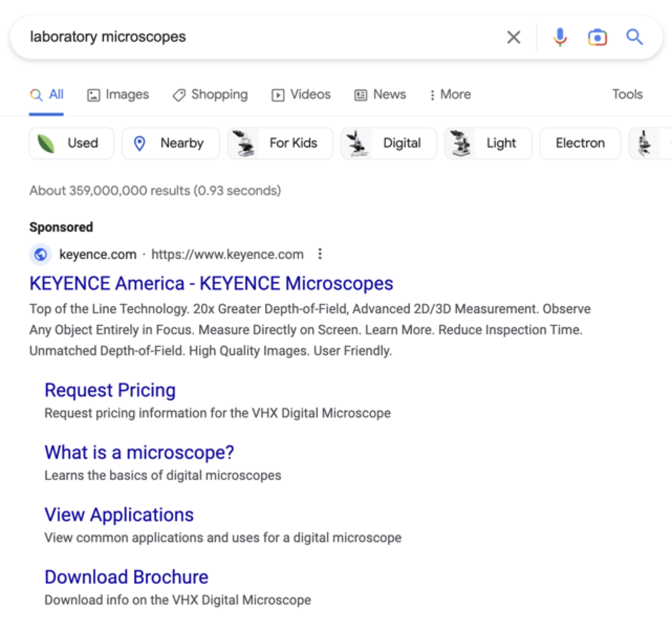Open the Tools options
The height and width of the screenshot is (633, 672).
pyautogui.click(x=627, y=94)
